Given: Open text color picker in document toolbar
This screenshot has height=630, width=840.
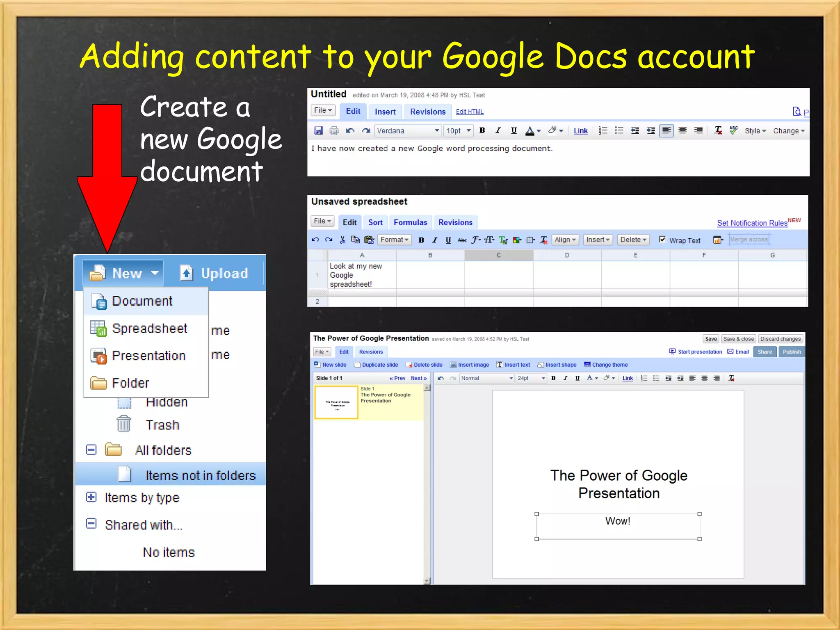Looking at the screenshot, I should [x=533, y=130].
